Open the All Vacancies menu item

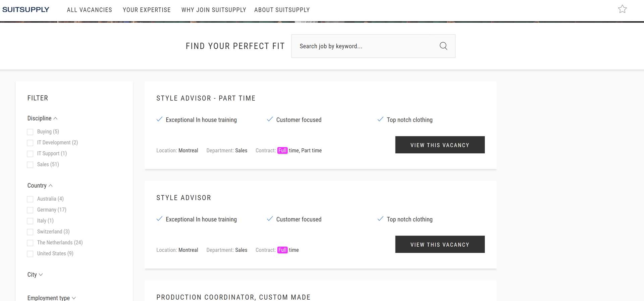pos(90,10)
